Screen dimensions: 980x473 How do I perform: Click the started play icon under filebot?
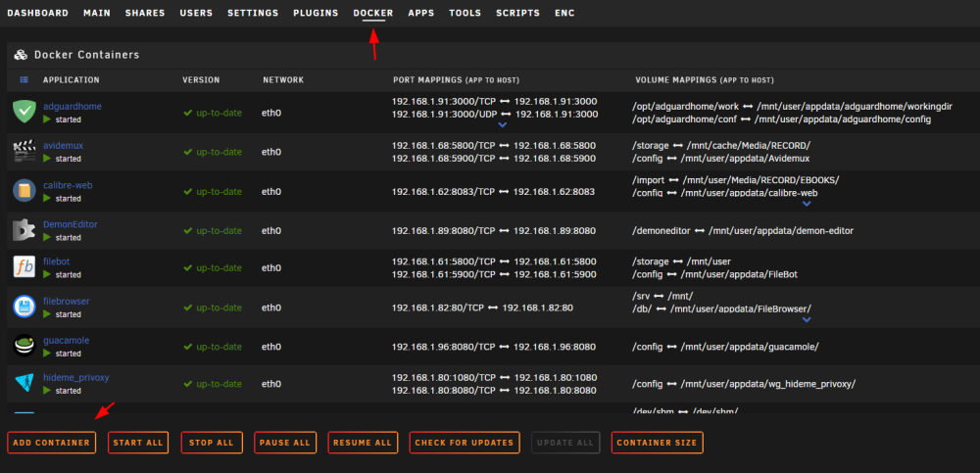tap(47, 274)
